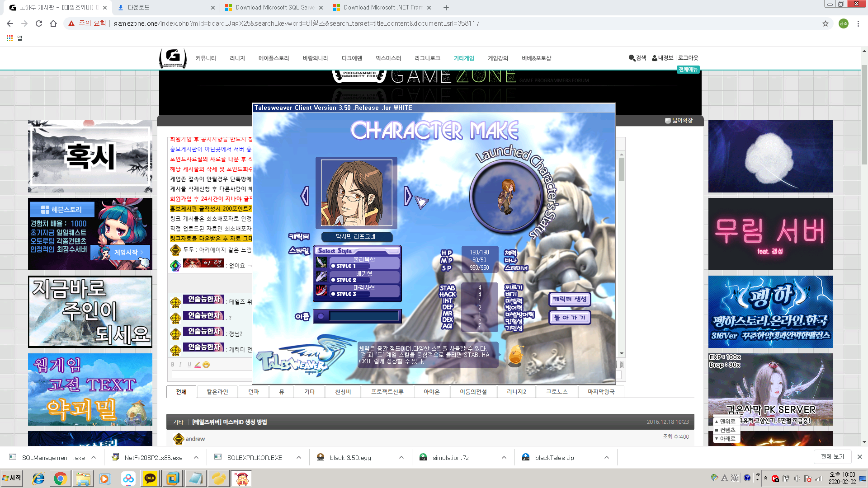Open a new browser tab
The height and width of the screenshot is (488, 868).
point(446,8)
